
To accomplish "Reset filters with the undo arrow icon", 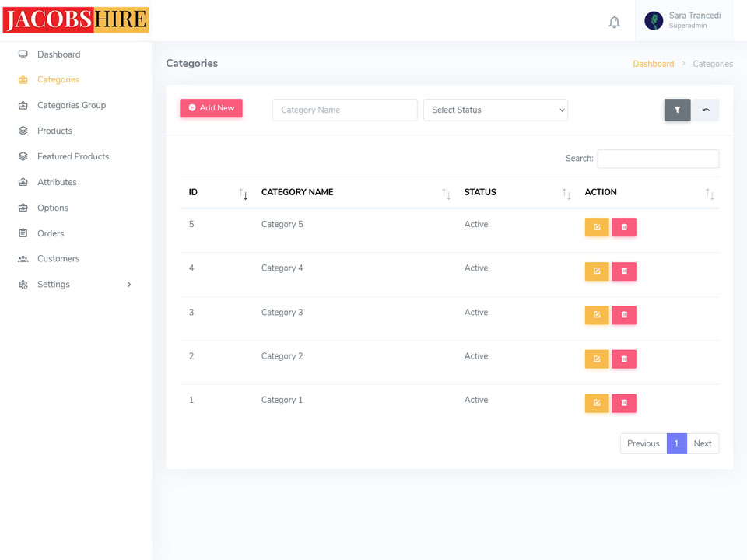I will 706,110.
